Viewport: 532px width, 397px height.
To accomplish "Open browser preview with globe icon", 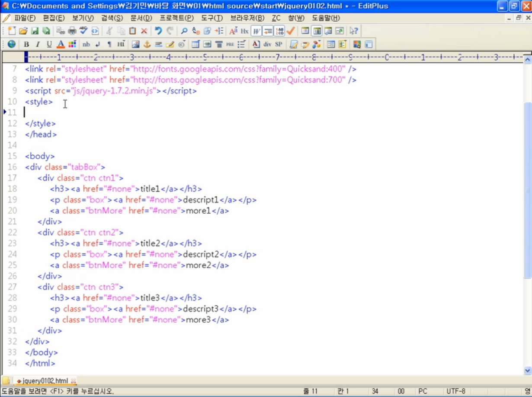I will (x=12, y=44).
